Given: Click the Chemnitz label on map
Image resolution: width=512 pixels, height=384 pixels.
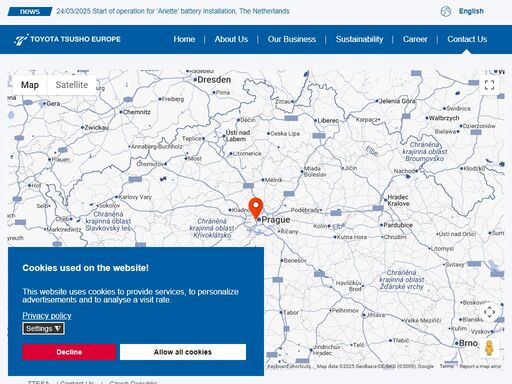Looking at the screenshot, I should click(x=137, y=112).
